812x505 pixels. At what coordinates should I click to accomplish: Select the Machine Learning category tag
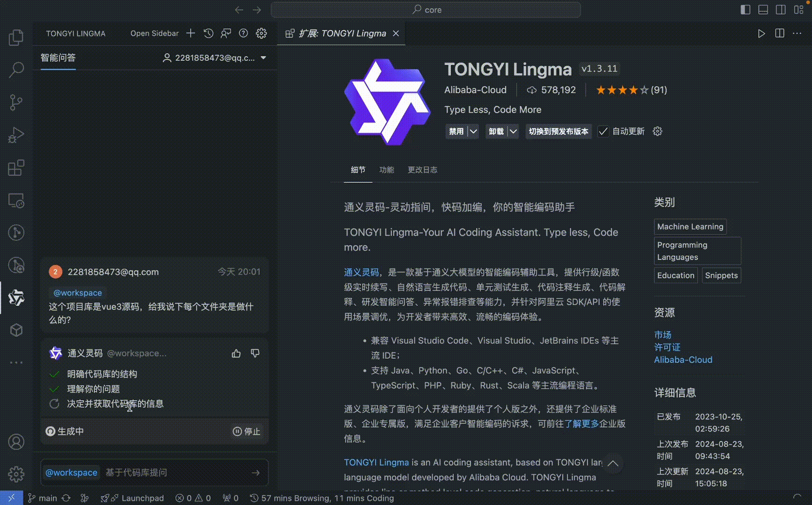click(x=690, y=227)
